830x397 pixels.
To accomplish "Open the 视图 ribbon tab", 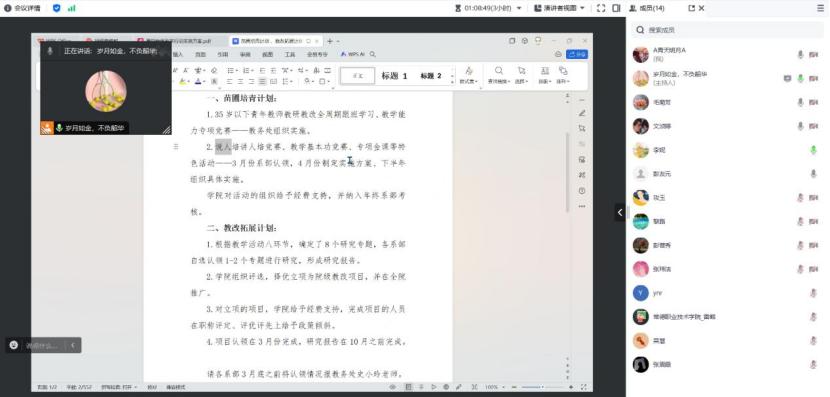I will [x=267, y=55].
